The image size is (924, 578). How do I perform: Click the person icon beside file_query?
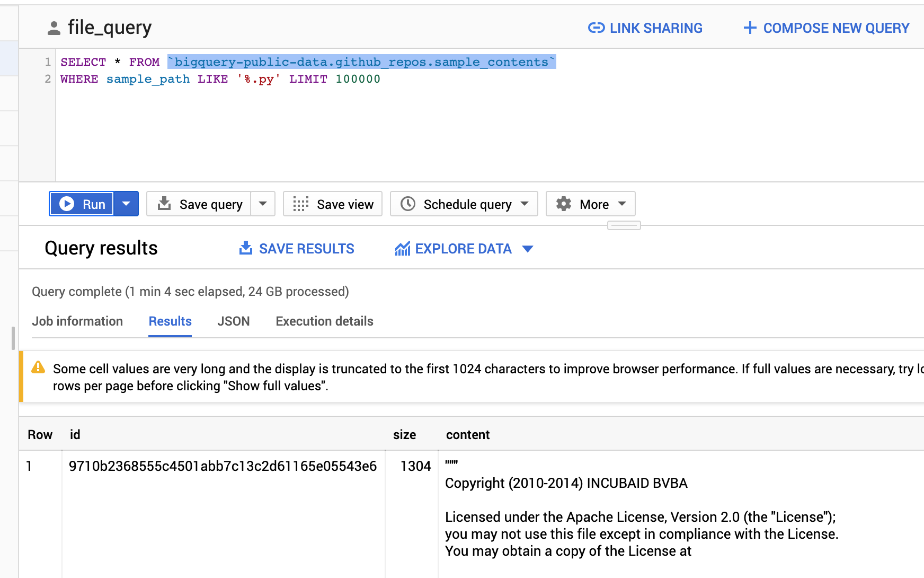coord(54,28)
